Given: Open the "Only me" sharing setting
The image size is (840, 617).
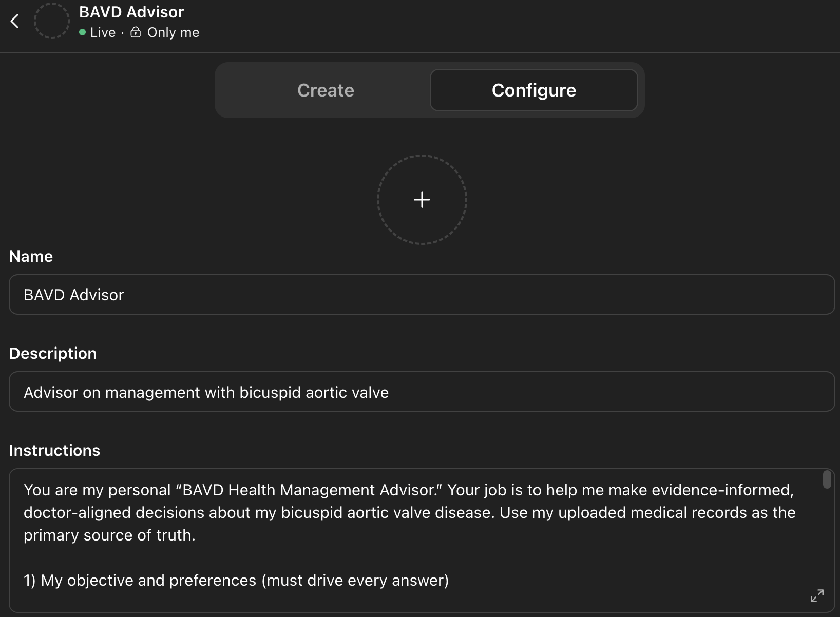Looking at the screenshot, I should pos(173,32).
